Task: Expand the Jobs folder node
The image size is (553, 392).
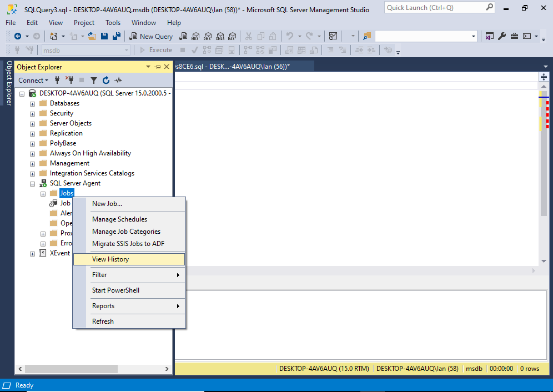Action: click(43, 194)
